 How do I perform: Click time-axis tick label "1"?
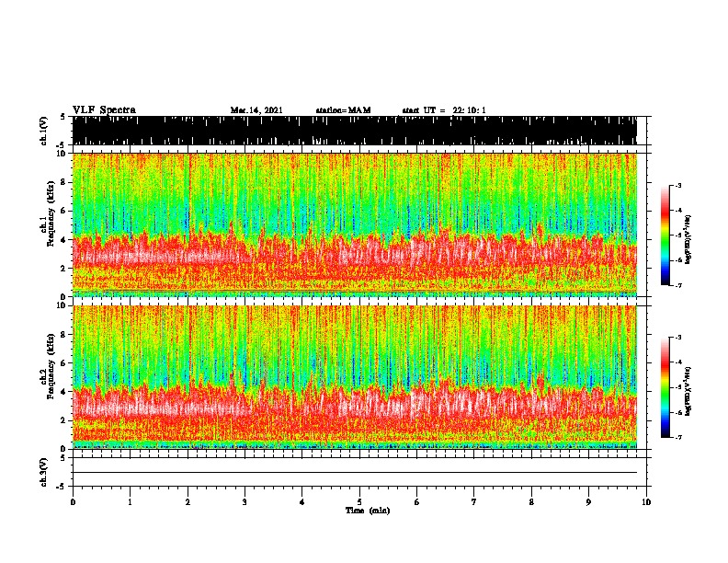tap(130, 502)
